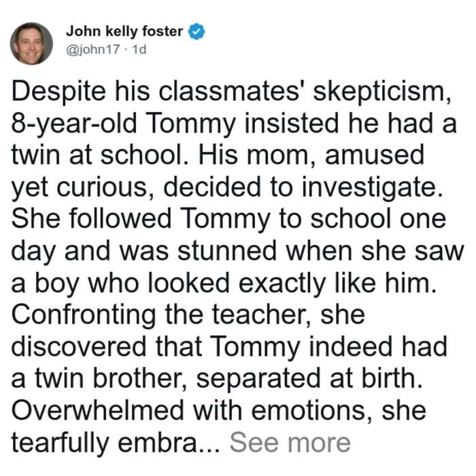This screenshot has width=476, height=476.
Task: Click the truncated word embra... in the post
Action: coord(169,443)
